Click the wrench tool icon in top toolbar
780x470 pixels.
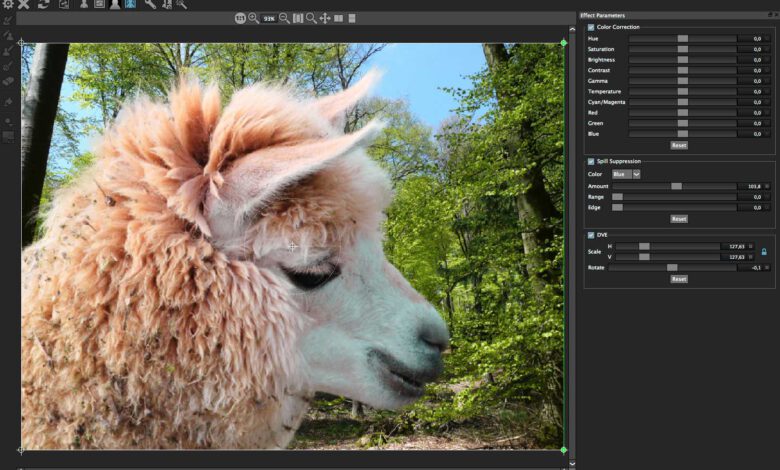(150, 4)
